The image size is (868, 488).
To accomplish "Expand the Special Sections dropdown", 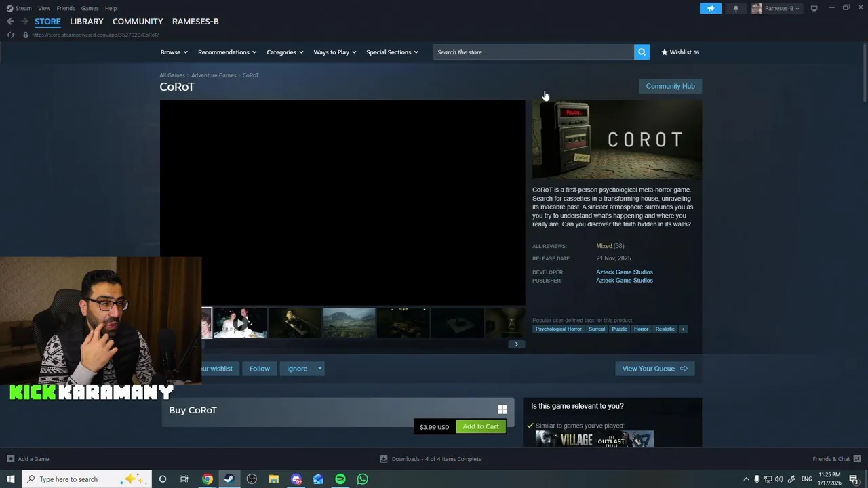I will pos(392,52).
